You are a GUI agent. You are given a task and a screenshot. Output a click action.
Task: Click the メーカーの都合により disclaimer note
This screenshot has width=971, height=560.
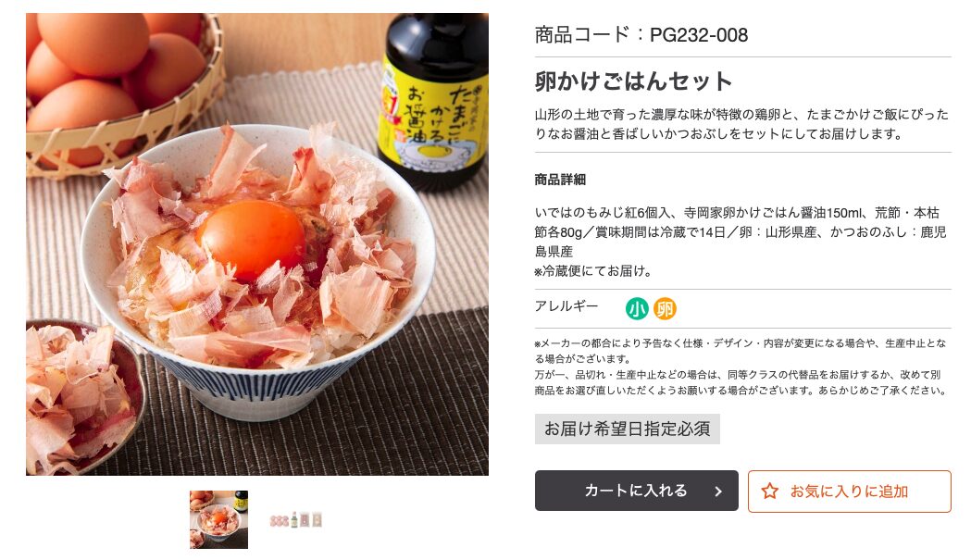pos(741,367)
